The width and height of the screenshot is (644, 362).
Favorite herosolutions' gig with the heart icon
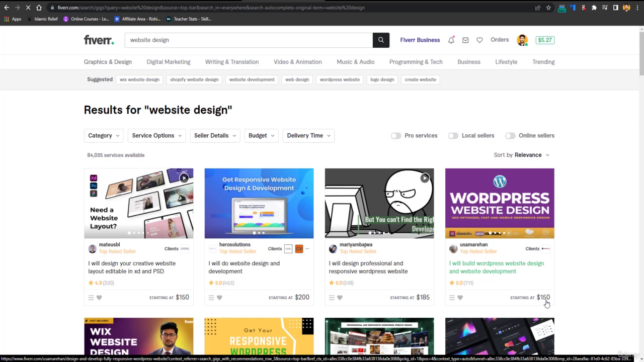click(x=219, y=298)
